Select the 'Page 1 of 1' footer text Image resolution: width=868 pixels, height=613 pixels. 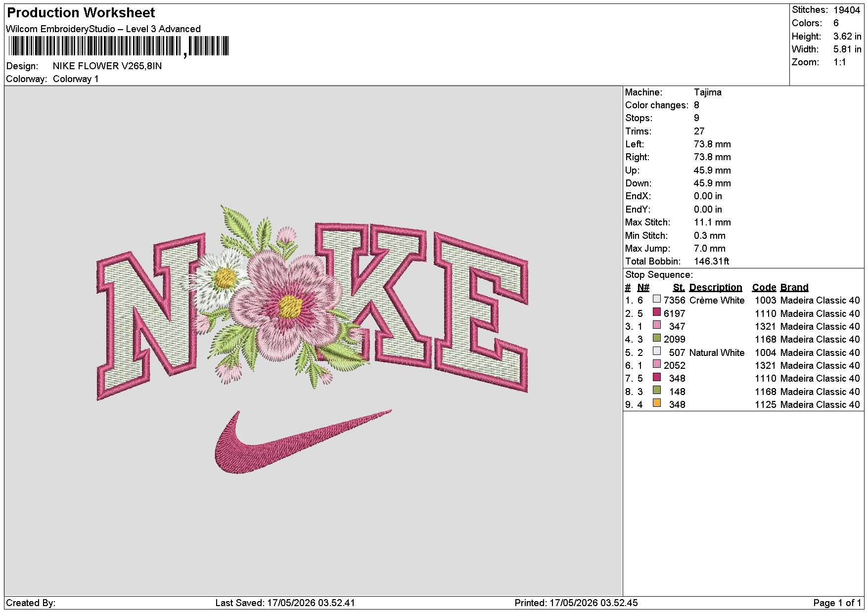point(837,603)
